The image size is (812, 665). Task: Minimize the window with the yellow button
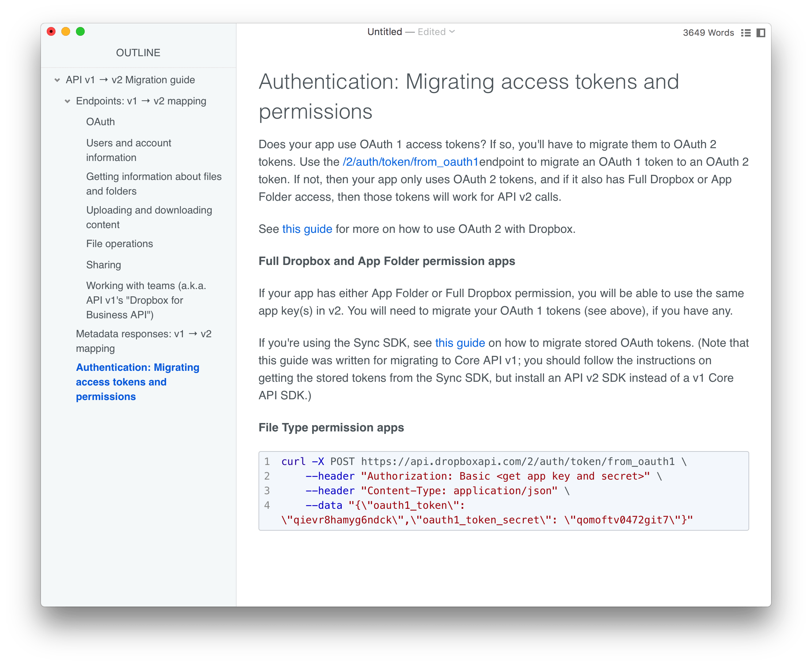click(x=65, y=31)
